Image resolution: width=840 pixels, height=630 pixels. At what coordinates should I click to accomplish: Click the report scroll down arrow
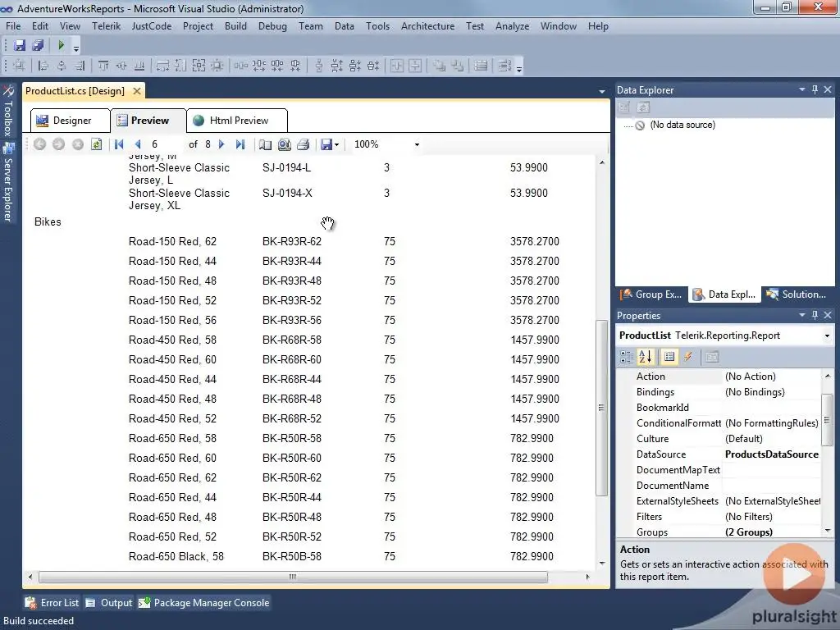[x=601, y=564]
